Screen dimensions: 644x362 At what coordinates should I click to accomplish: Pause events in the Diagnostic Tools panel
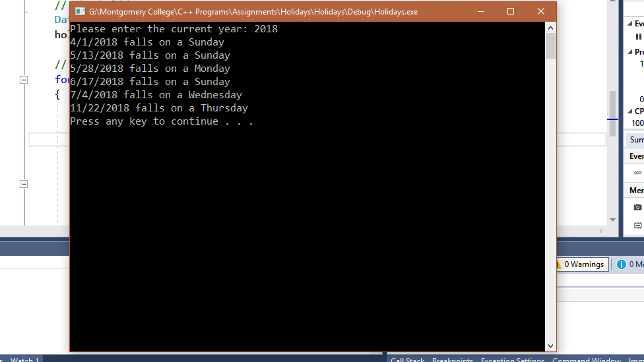coord(638,37)
